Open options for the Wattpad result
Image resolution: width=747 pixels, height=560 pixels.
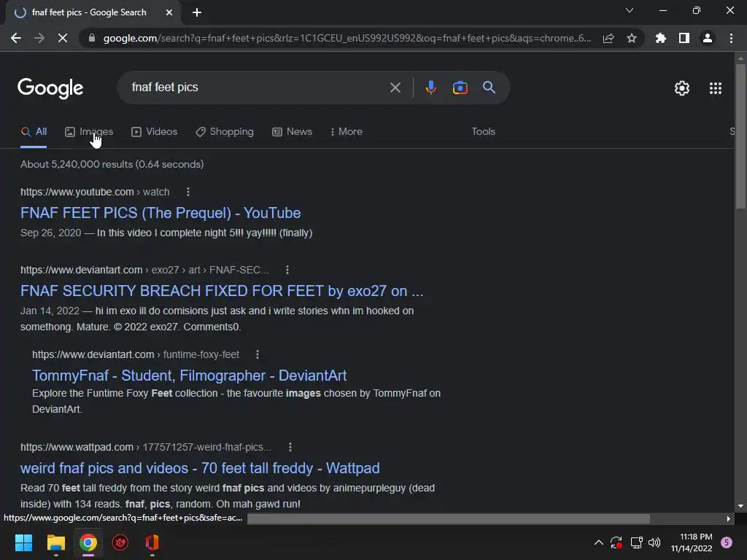pos(290,447)
